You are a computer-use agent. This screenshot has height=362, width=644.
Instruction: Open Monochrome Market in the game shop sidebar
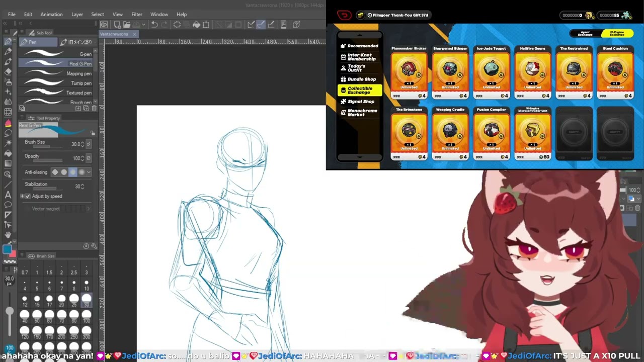359,113
